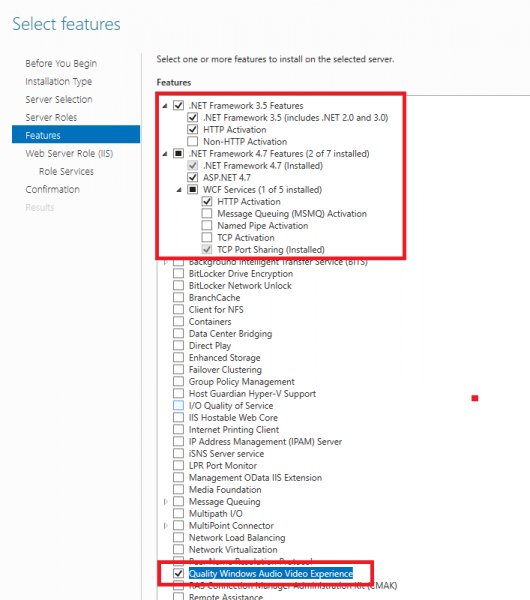This screenshot has width=530, height=600.
Task: Check Group Policy Management checkbox
Action: 178,382
